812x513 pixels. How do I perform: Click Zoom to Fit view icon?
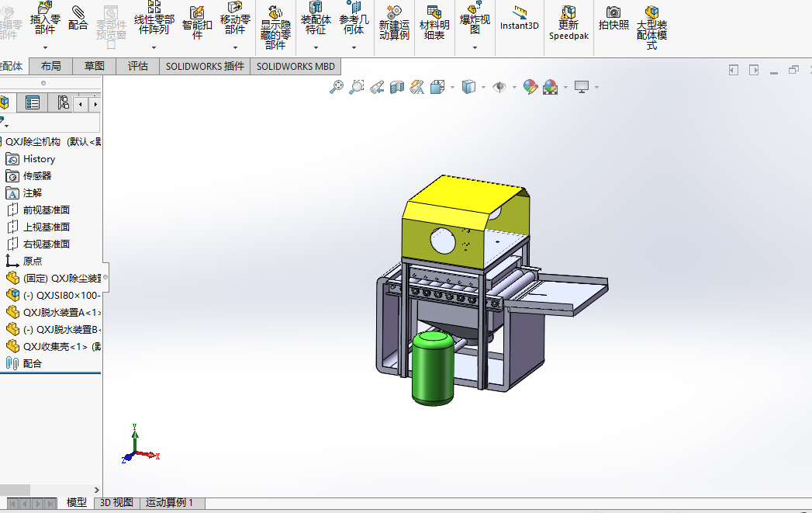click(x=336, y=87)
